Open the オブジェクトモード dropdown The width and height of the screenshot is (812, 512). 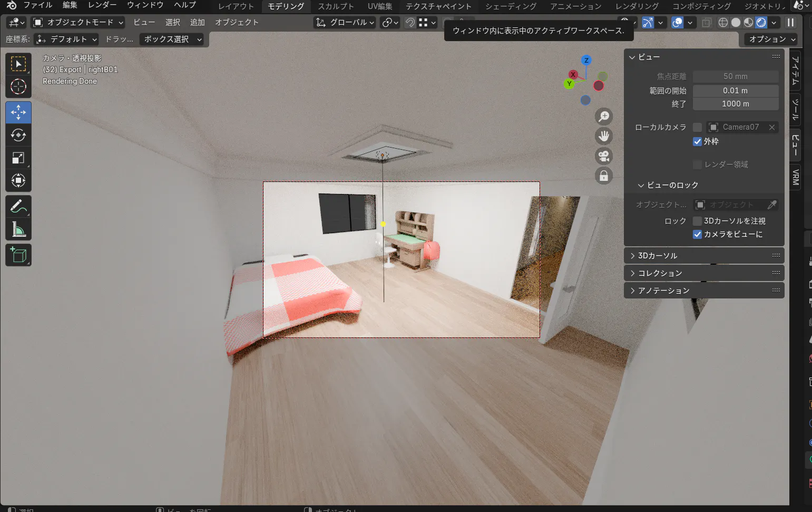point(79,22)
